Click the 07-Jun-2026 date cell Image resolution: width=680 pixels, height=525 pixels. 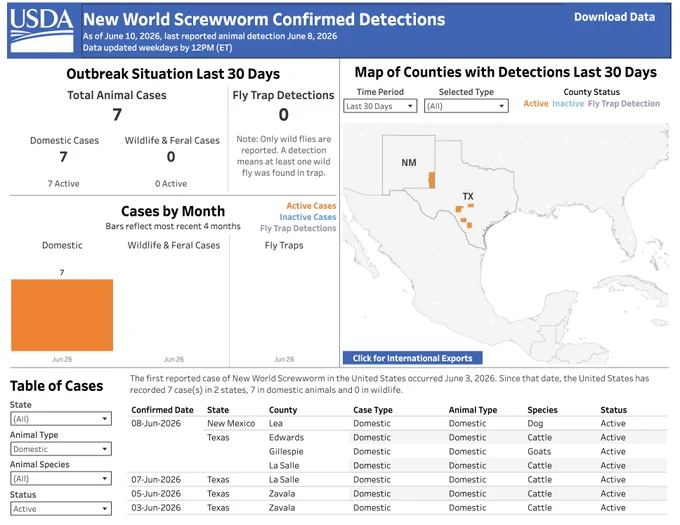click(x=156, y=480)
